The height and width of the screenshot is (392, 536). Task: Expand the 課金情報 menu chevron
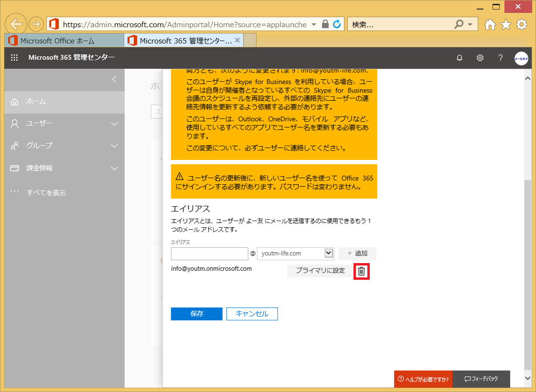click(x=115, y=169)
